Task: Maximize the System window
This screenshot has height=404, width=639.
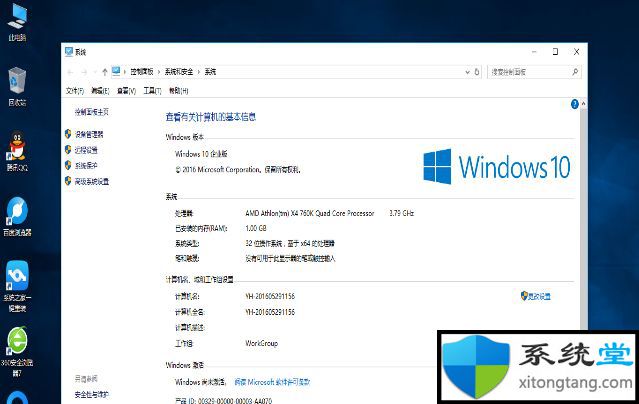Action: [555, 52]
